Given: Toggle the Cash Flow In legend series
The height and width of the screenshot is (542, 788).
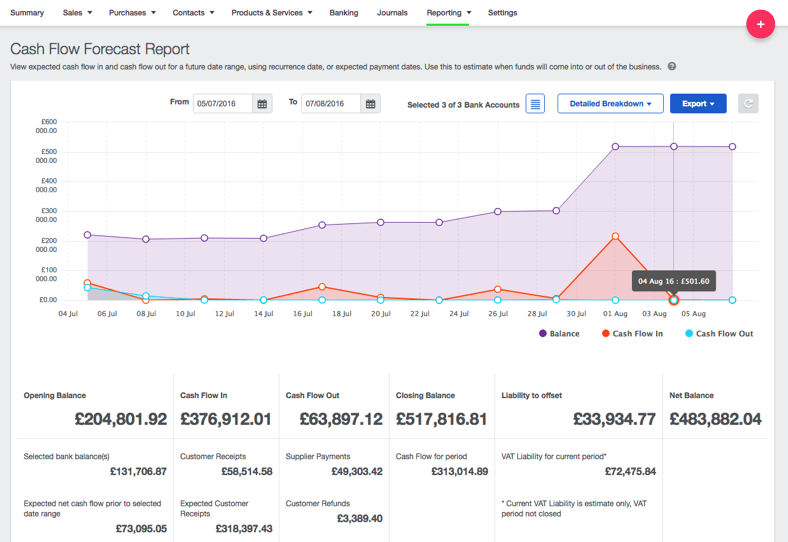Looking at the screenshot, I should coord(632,334).
